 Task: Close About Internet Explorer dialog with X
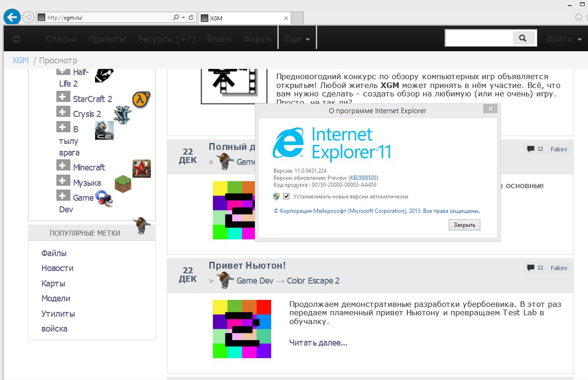coord(490,109)
